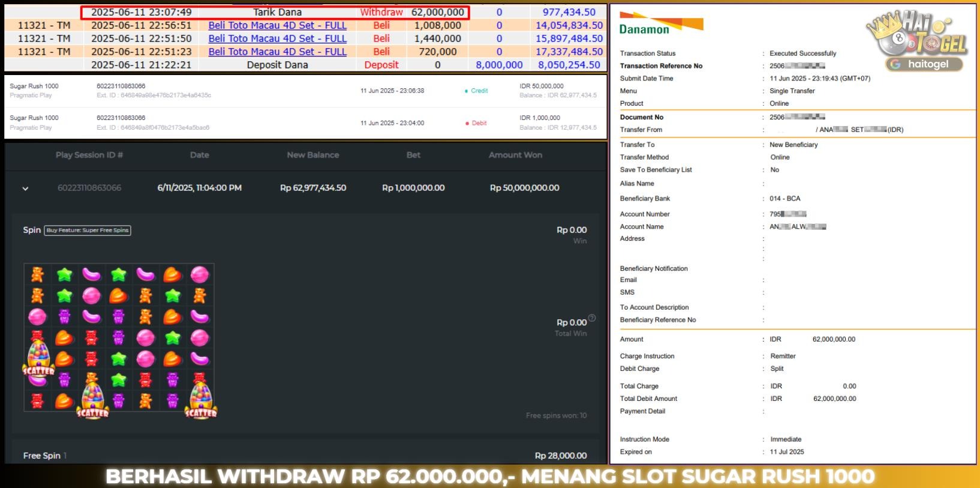
Task: Click the Play Session ID column header
Action: click(x=89, y=155)
